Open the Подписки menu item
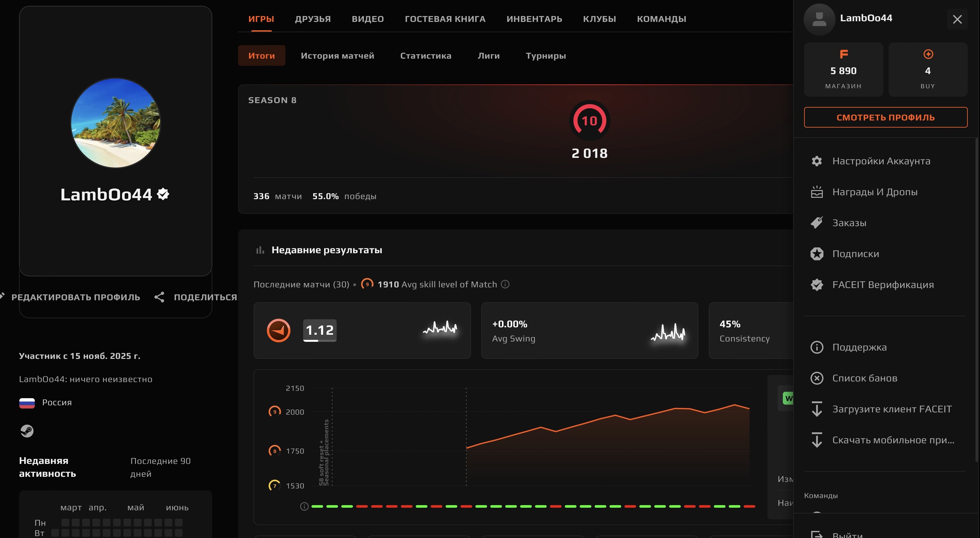The width and height of the screenshot is (980, 538). tap(885, 254)
